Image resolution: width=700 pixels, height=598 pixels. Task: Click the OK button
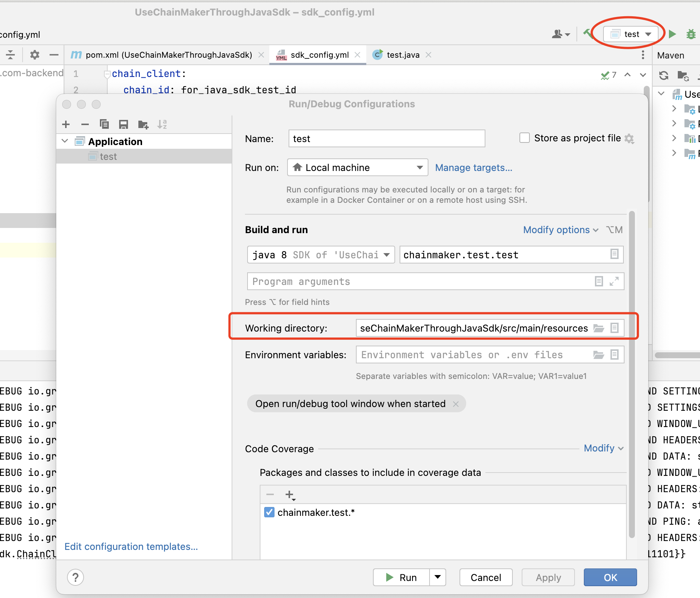pyautogui.click(x=610, y=578)
